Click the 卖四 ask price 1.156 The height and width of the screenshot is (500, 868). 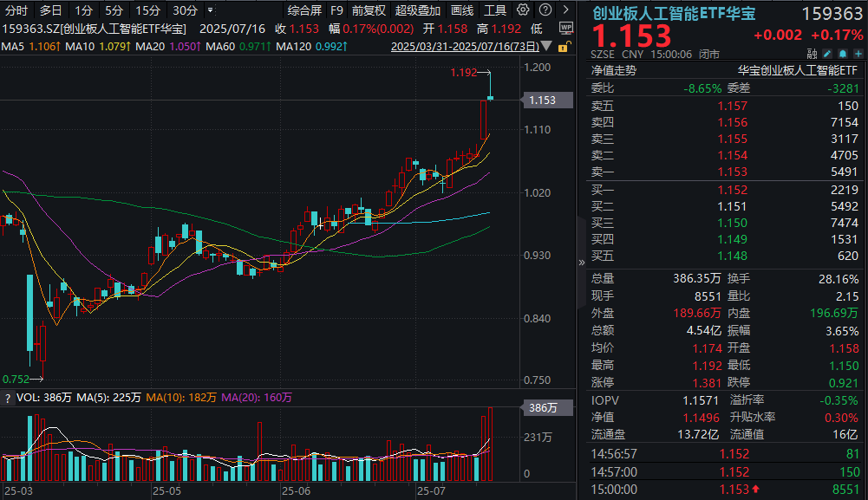pyautogui.click(x=733, y=122)
